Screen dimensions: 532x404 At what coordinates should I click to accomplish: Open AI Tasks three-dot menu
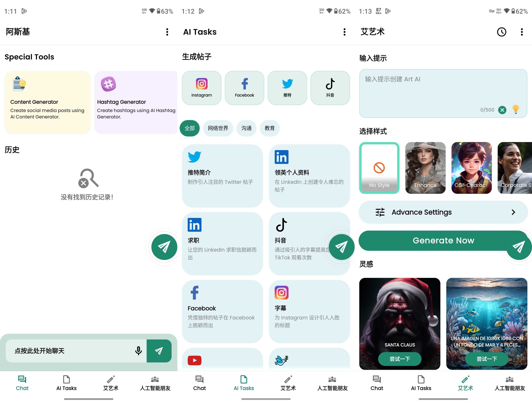tap(344, 32)
